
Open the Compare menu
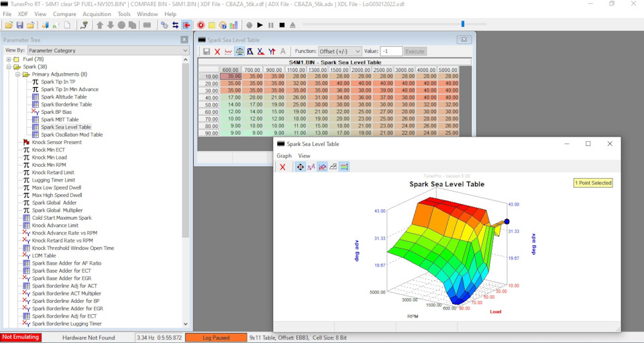(x=64, y=14)
